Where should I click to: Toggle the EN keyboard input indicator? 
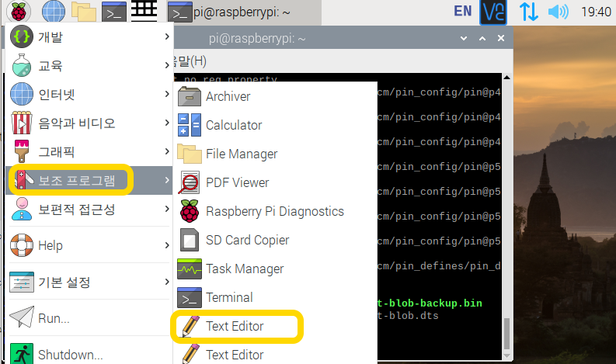pyautogui.click(x=462, y=11)
